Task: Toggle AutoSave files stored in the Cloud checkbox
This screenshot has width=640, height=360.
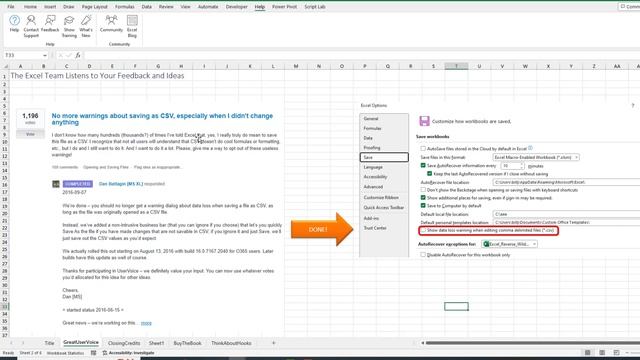Action: 423,149
